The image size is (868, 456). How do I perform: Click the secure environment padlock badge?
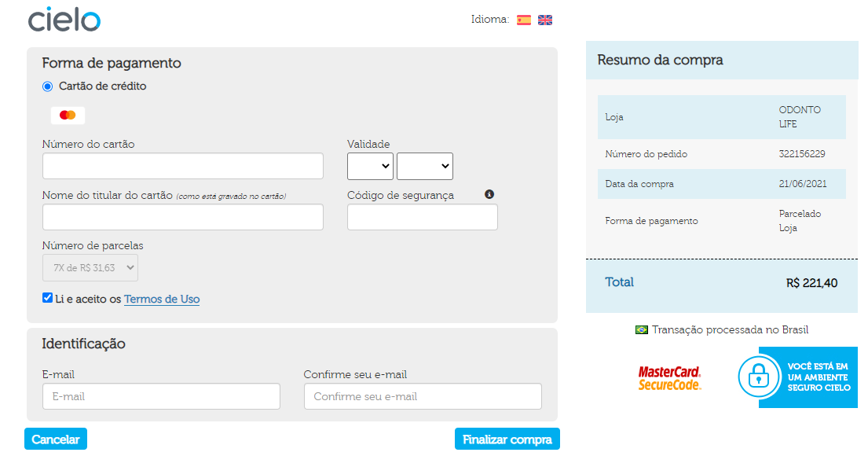click(798, 377)
